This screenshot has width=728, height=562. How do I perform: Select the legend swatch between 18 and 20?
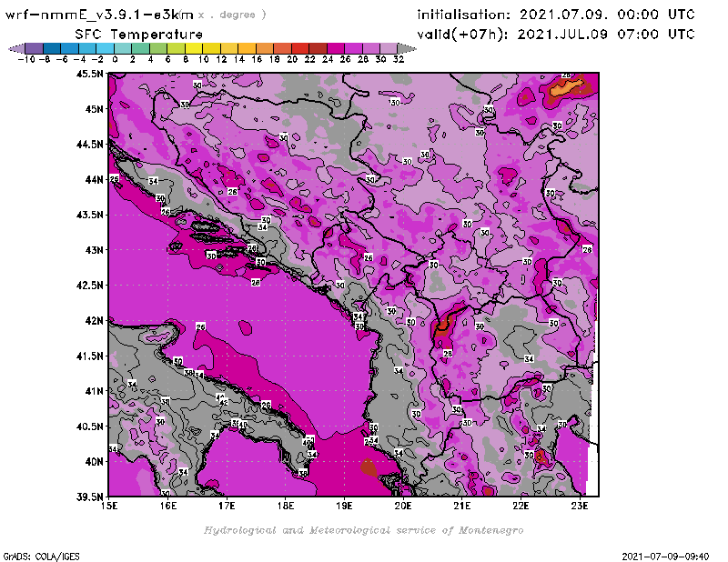(x=282, y=48)
